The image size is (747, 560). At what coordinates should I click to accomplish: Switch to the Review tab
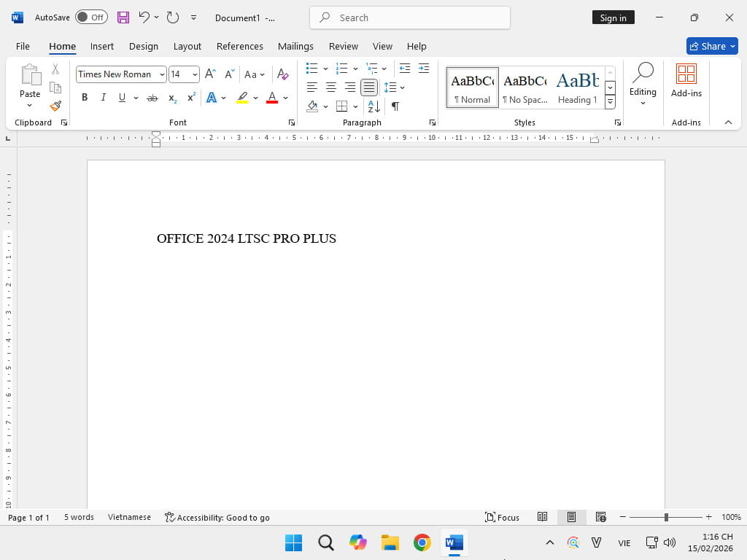pyautogui.click(x=343, y=46)
